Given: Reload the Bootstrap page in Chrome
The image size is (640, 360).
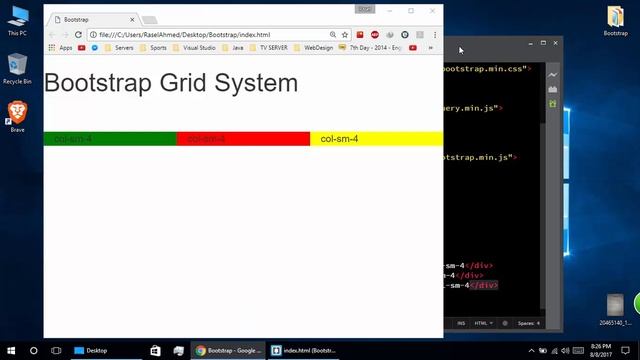Looking at the screenshot, I should tap(78, 35).
